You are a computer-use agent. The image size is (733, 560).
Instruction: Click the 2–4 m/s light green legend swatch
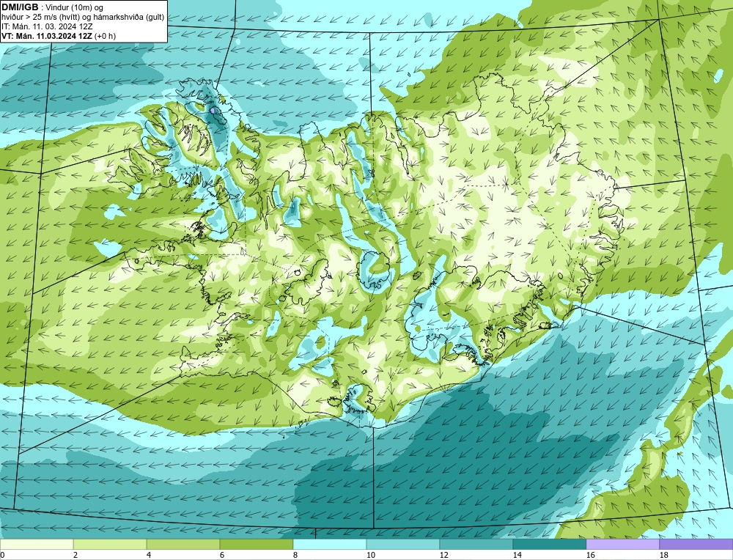coord(110,545)
